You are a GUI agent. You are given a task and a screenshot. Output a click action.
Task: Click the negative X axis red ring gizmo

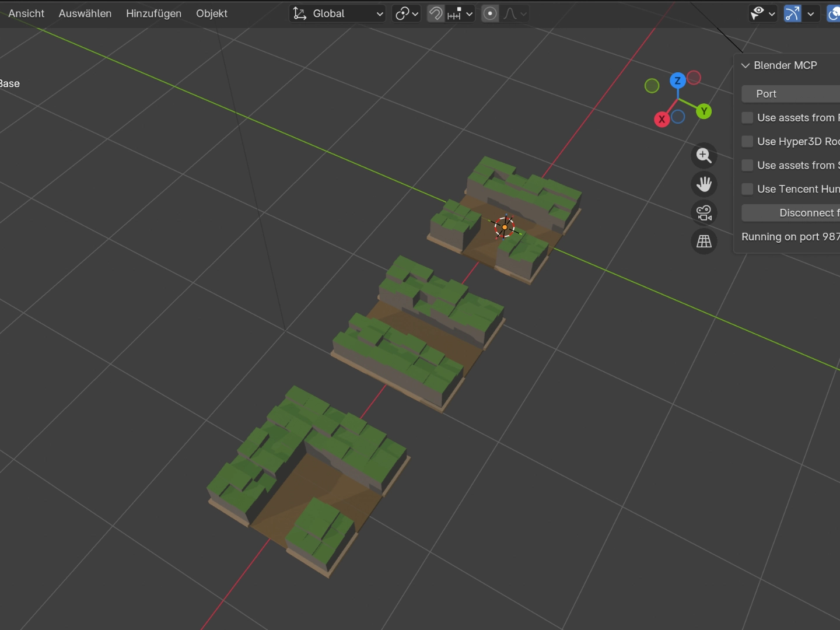click(694, 78)
